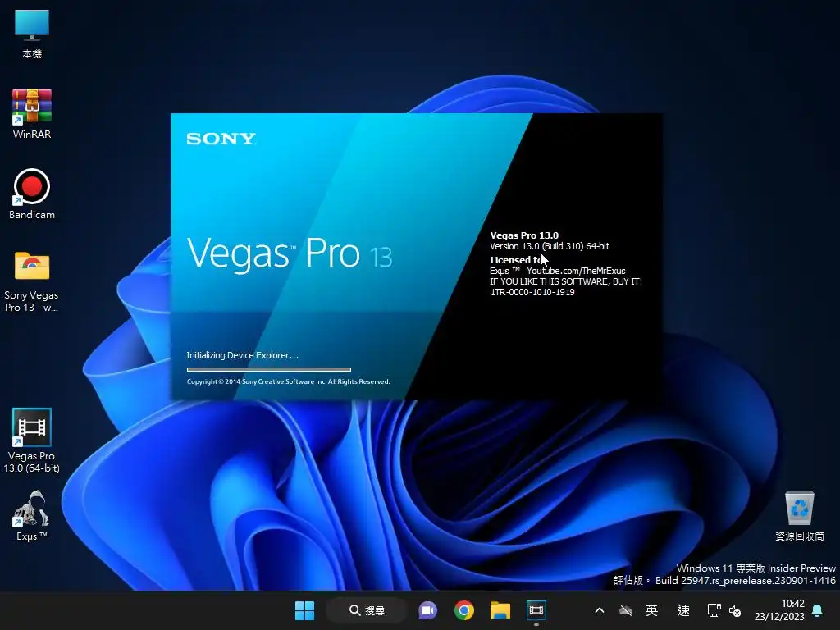Click the OneDrive cloud tray icon
The image size is (840, 630).
point(625,610)
